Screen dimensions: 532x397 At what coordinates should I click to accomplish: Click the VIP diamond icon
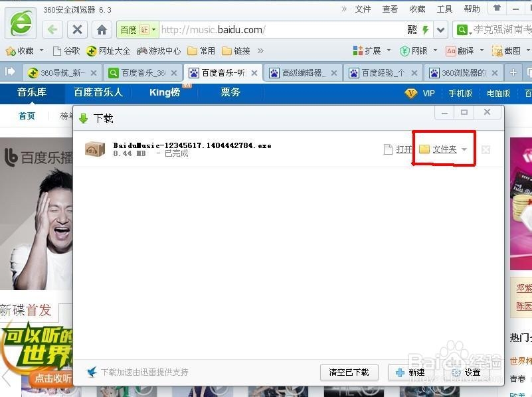click(x=411, y=93)
